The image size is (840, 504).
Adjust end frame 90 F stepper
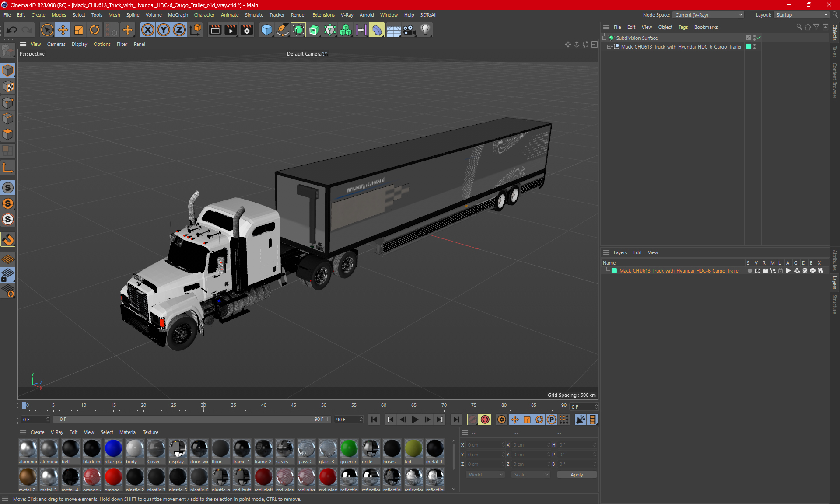[x=361, y=420]
